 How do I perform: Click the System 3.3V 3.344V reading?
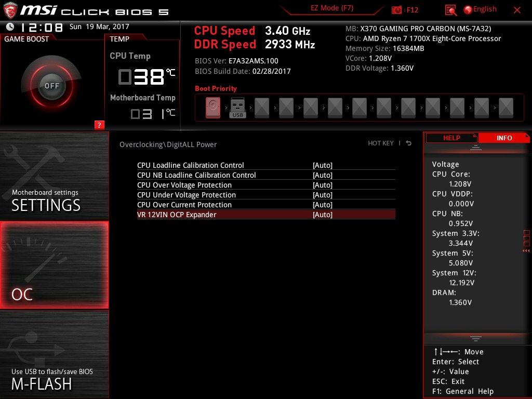click(x=460, y=243)
